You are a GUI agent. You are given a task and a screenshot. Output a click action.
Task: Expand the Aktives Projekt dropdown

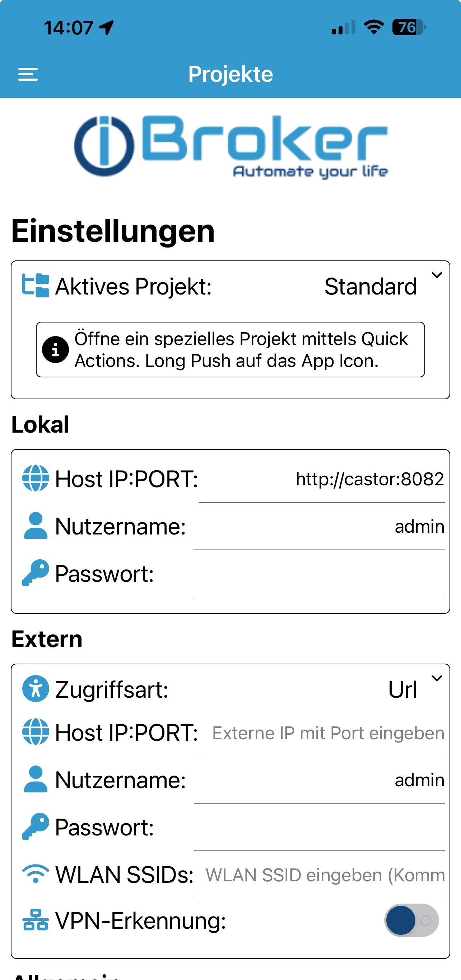pos(437,275)
